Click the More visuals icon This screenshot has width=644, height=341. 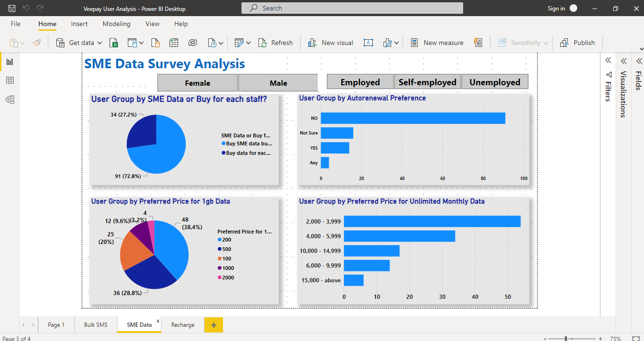387,43
